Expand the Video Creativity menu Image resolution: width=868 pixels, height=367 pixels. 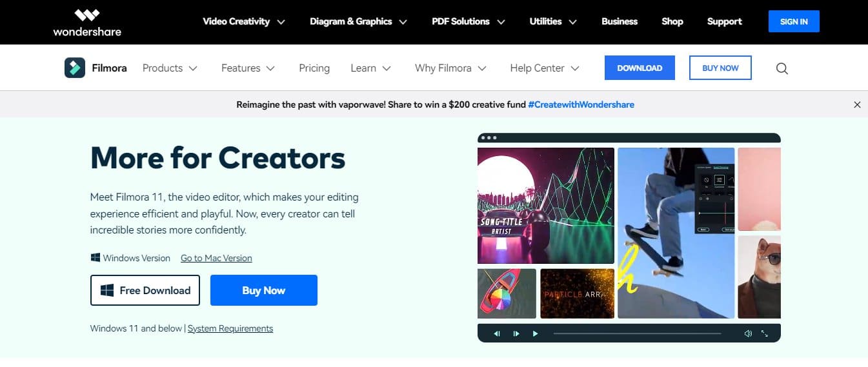244,21
